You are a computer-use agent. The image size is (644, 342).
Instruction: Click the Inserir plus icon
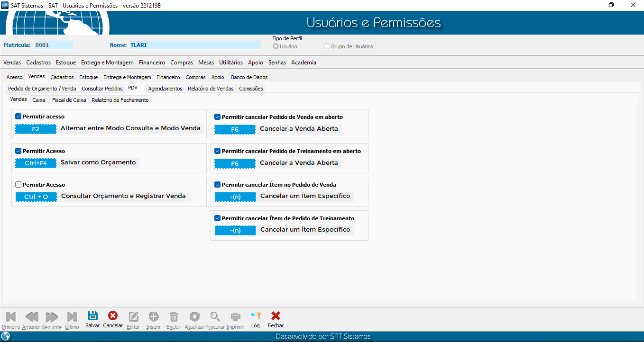pyautogui.click(x=154, y=317)
